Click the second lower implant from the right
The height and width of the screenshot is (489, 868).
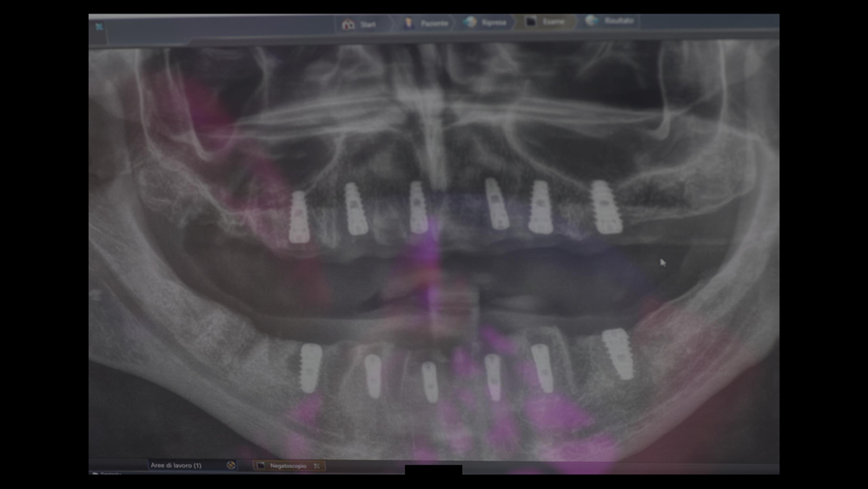(x=542, y=368)
